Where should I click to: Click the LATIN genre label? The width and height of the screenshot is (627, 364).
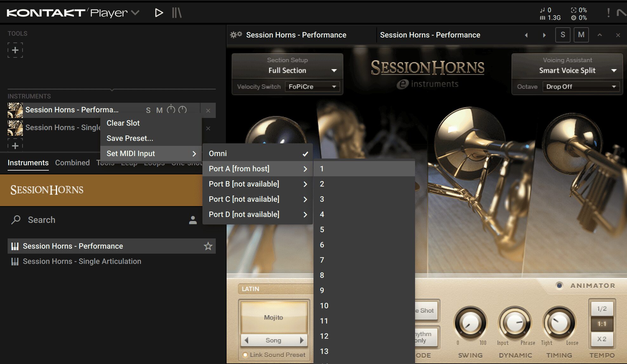(x=251, y=289)
